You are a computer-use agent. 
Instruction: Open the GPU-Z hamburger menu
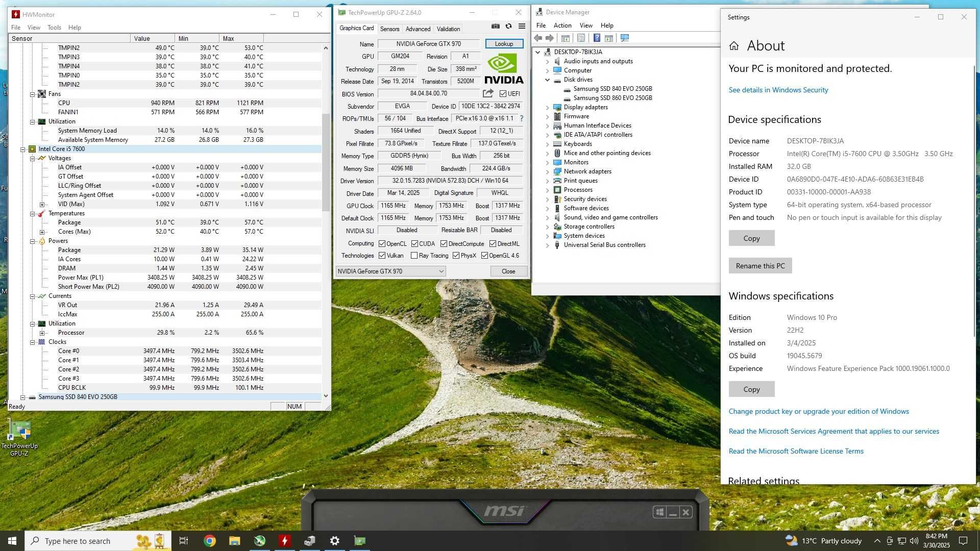[522, 27]
